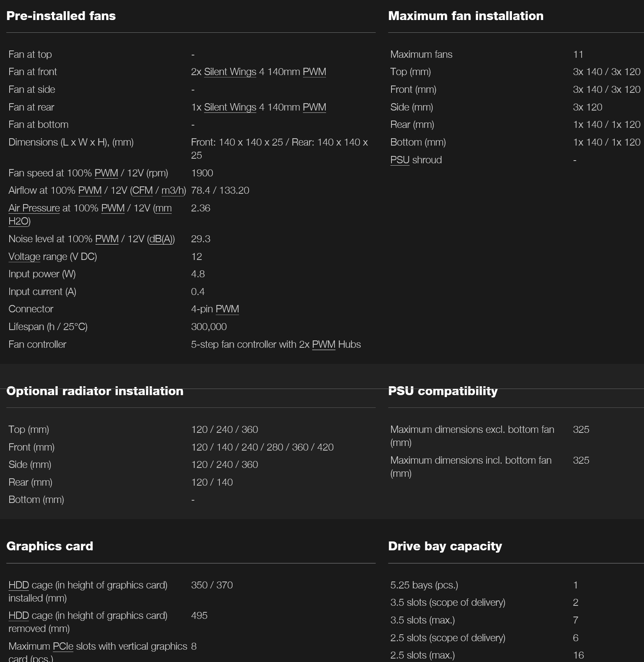Click PWM in the Fan controller Hubs value
Screen dimensions: 644x662
[x=323, y=345]
